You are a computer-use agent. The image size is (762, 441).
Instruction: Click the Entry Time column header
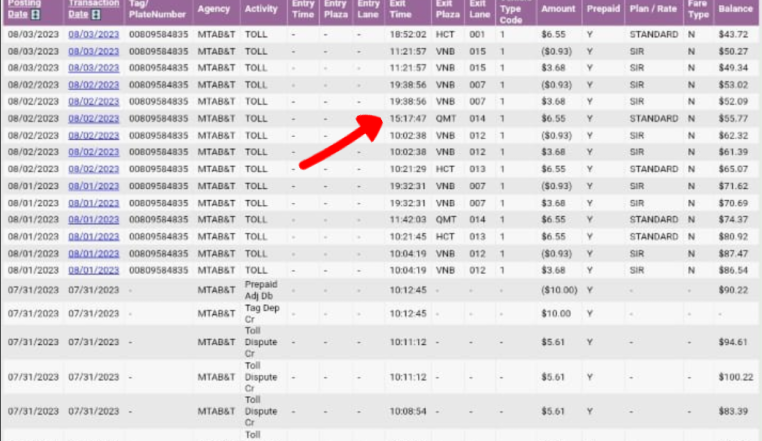tap(303, 9)
